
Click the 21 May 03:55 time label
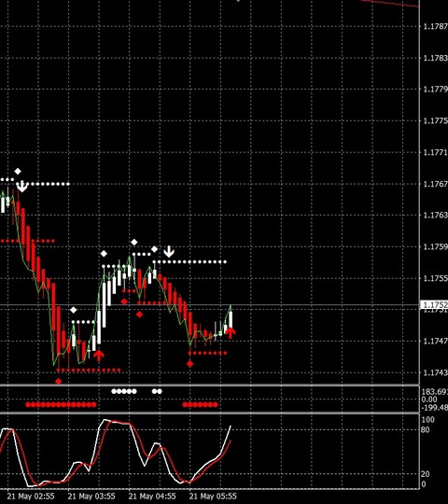(x=91, y=497)
